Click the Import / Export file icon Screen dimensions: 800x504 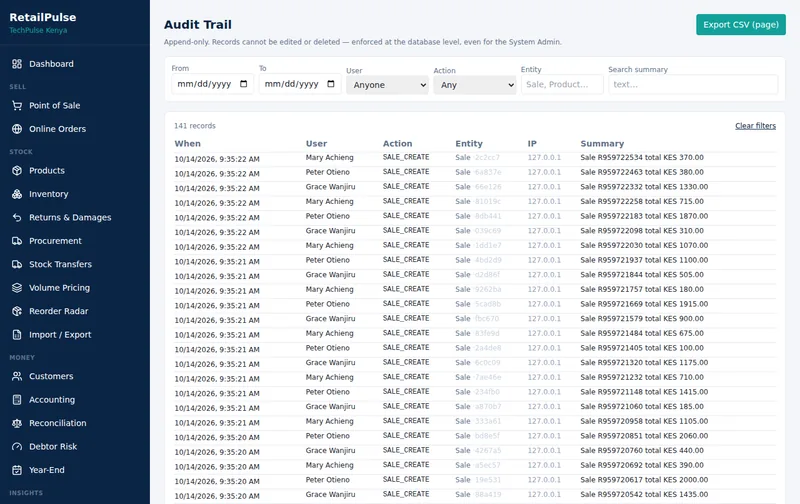click(x=17, y=335)
